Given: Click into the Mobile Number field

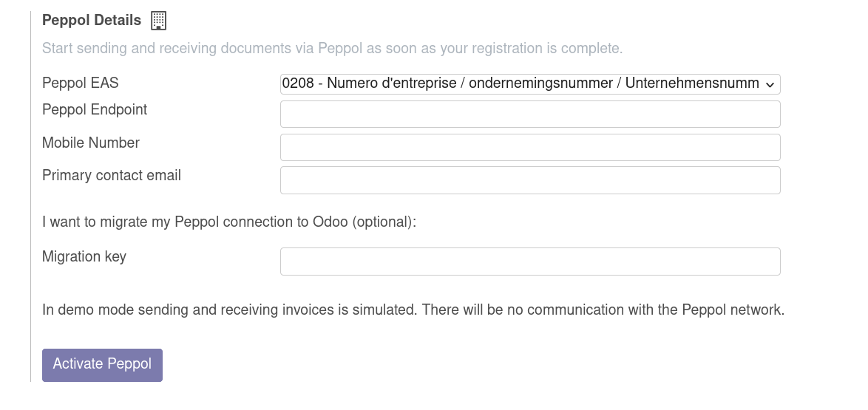Looking at the screenshot, I should [x=529, y=147].
